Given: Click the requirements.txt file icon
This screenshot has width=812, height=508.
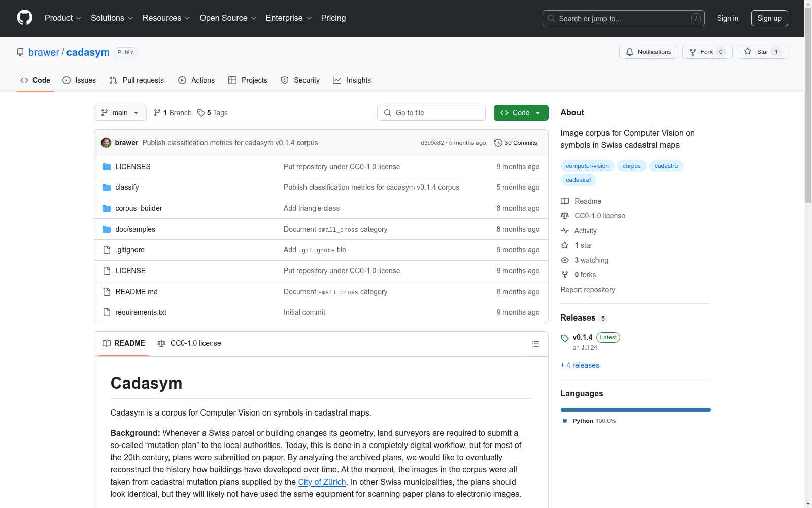Looking at the screenshot, I should [x=107, y=312].
